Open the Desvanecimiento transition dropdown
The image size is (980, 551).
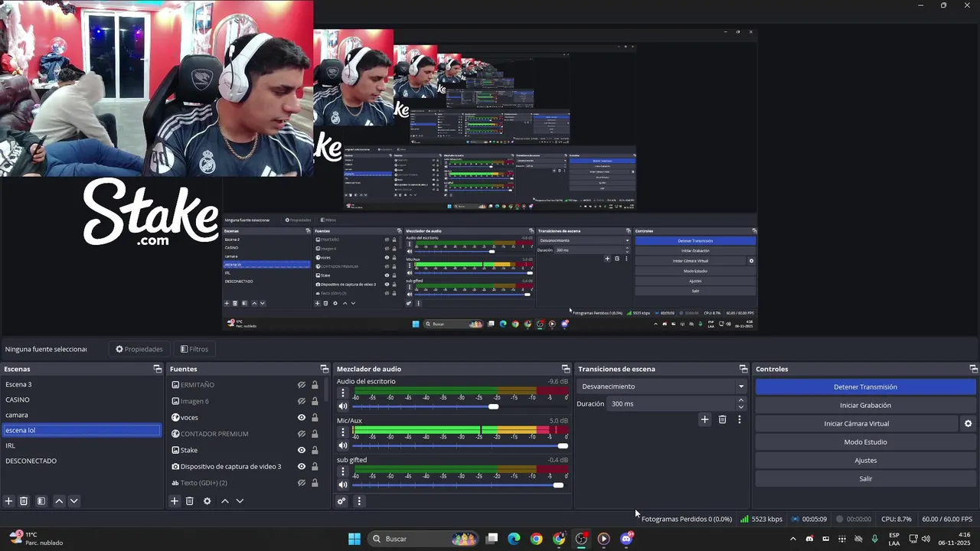coord(662,386)
